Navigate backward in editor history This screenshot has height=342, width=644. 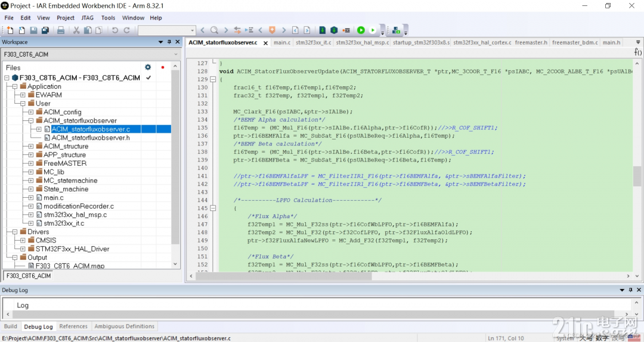coord(295,30)
